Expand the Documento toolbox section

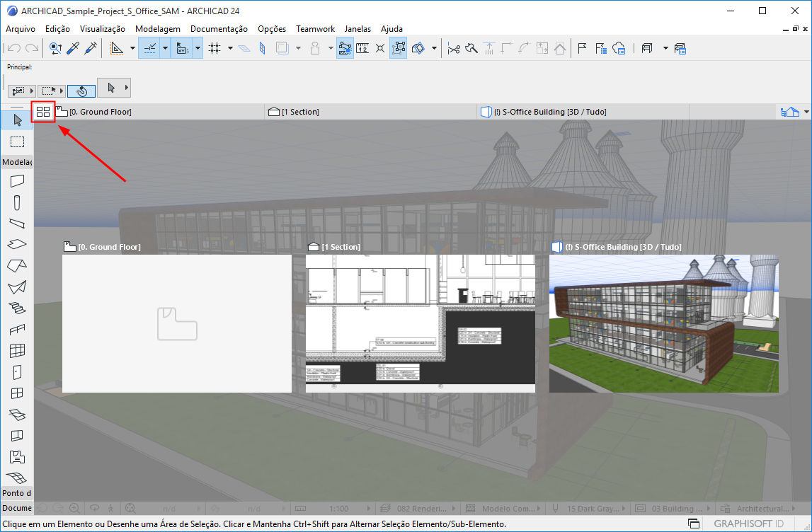pyautogui.click(x=16, y=508)
